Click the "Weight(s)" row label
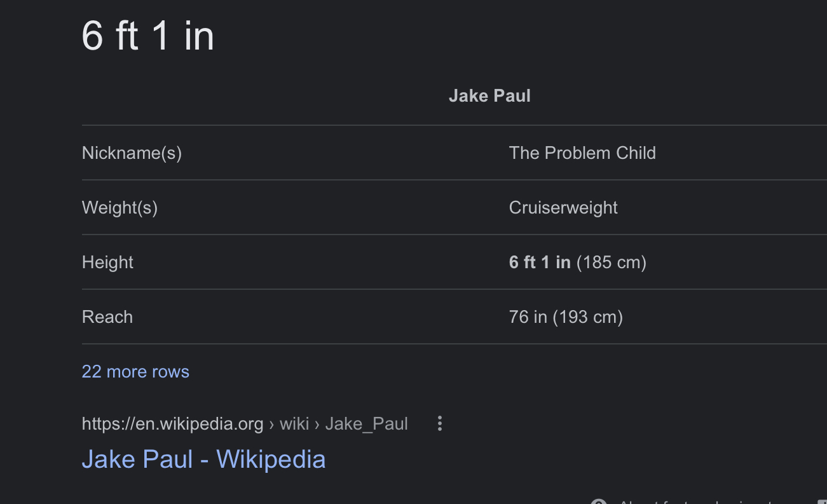827x504 pixels. pyautogui.click(x=120, y=208)
